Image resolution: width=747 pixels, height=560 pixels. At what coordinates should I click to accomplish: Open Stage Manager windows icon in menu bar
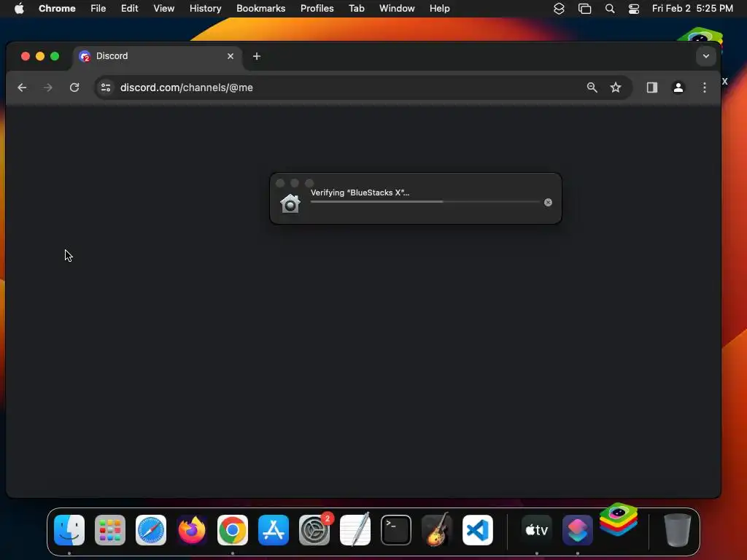[x=584, y=9]
